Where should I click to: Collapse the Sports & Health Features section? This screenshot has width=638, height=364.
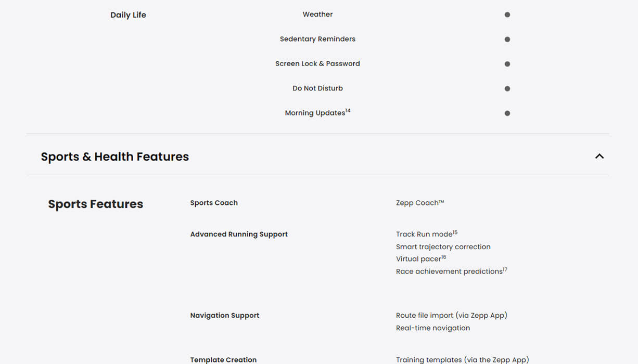(x=599, y=156)
